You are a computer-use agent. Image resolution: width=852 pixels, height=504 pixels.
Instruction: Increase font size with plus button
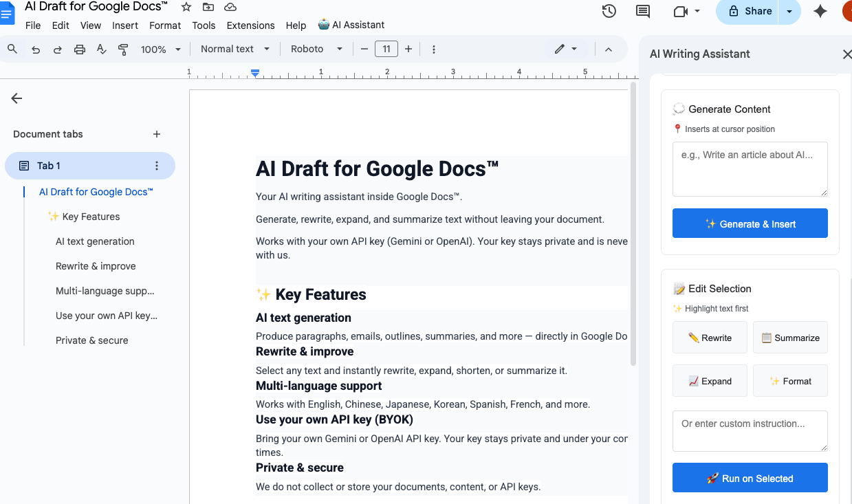point(408,50)
